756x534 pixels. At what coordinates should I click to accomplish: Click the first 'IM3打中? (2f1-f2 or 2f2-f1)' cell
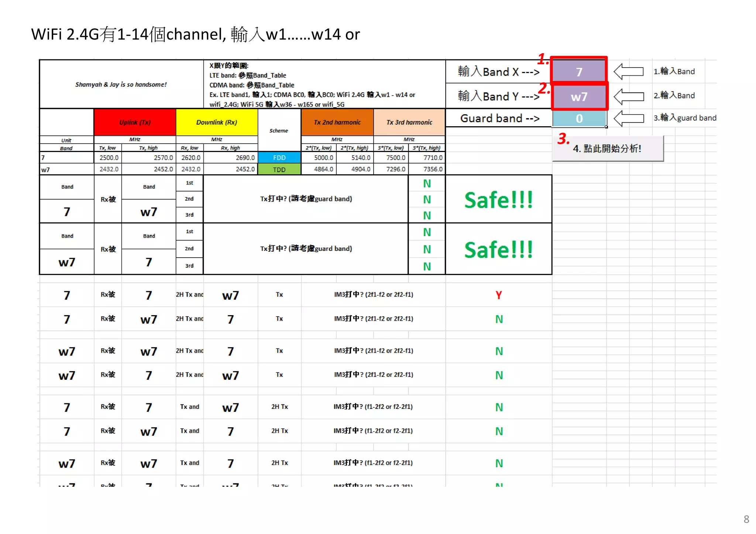374,294
